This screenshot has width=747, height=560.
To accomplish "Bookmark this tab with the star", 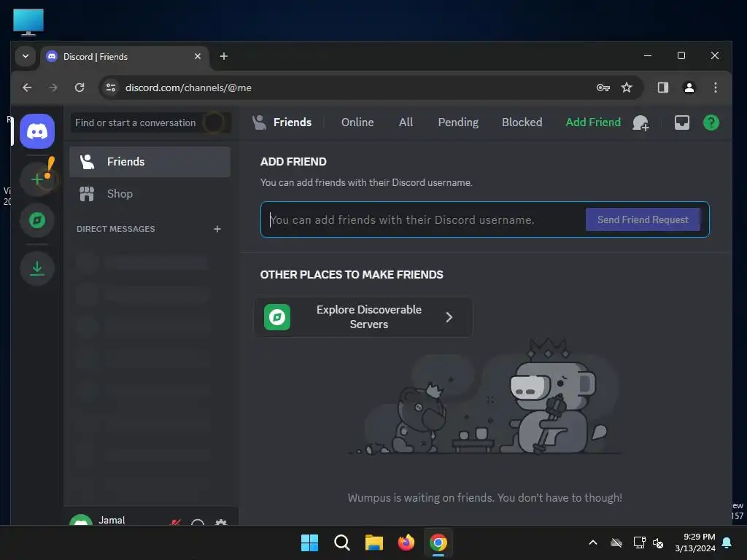I will coord(627,87).
